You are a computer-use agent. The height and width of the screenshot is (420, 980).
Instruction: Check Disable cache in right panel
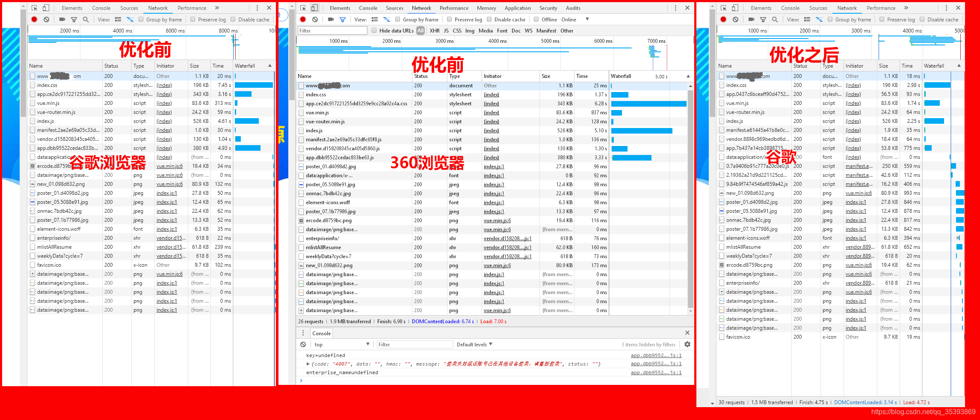tap(922, 19)
